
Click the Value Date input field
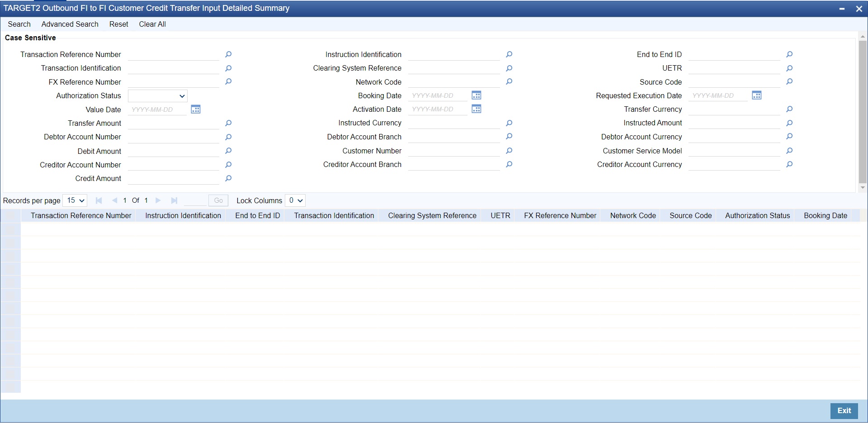157,110
